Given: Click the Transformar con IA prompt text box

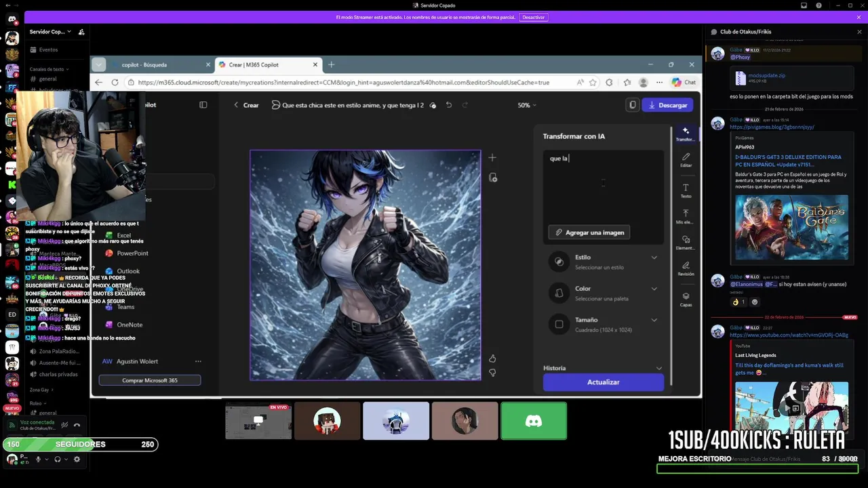Looking at the screenshot, I should (603, 186).
